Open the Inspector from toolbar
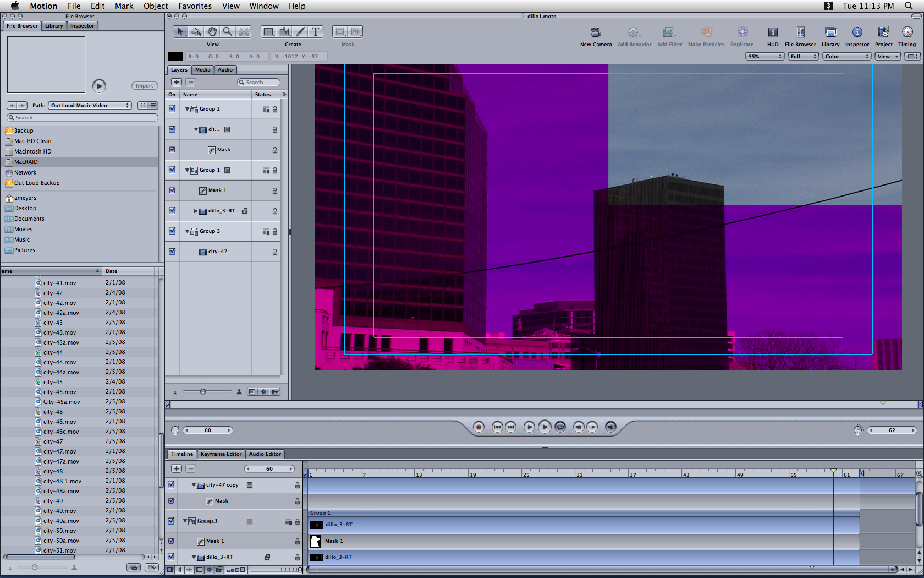This screenshot has width=924, height=578. (856, 32)
